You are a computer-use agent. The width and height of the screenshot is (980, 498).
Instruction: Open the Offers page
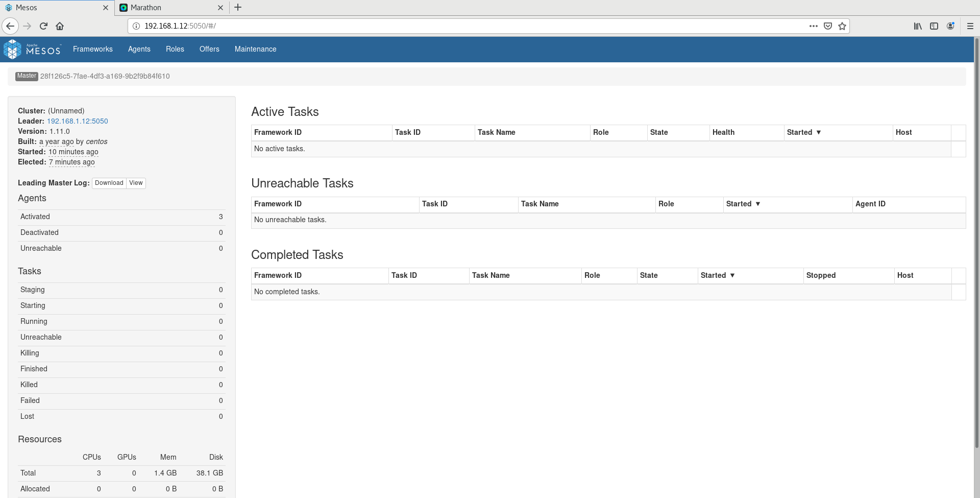(209, 49)
